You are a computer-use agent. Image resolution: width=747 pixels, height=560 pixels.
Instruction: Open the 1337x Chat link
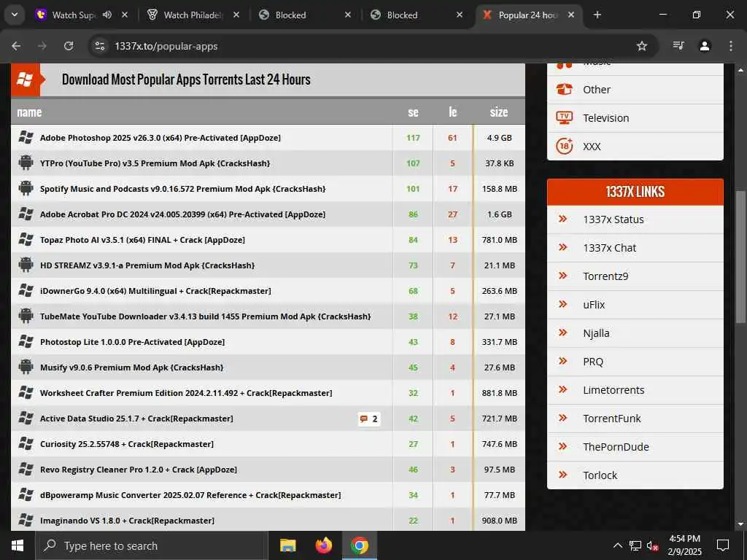[609, 248]
